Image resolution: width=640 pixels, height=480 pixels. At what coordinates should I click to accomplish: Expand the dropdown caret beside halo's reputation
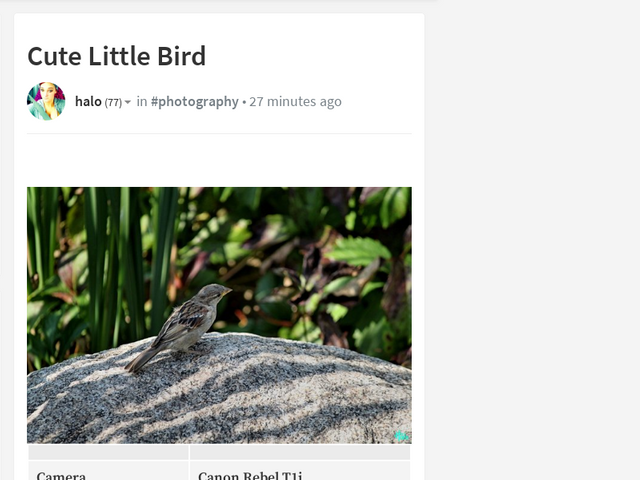128,103
